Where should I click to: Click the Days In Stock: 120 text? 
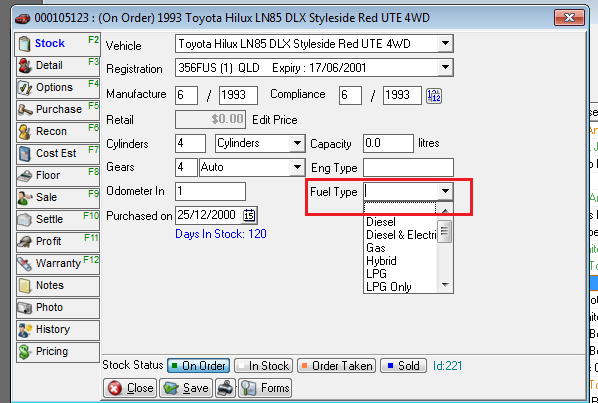pos(221,234)
